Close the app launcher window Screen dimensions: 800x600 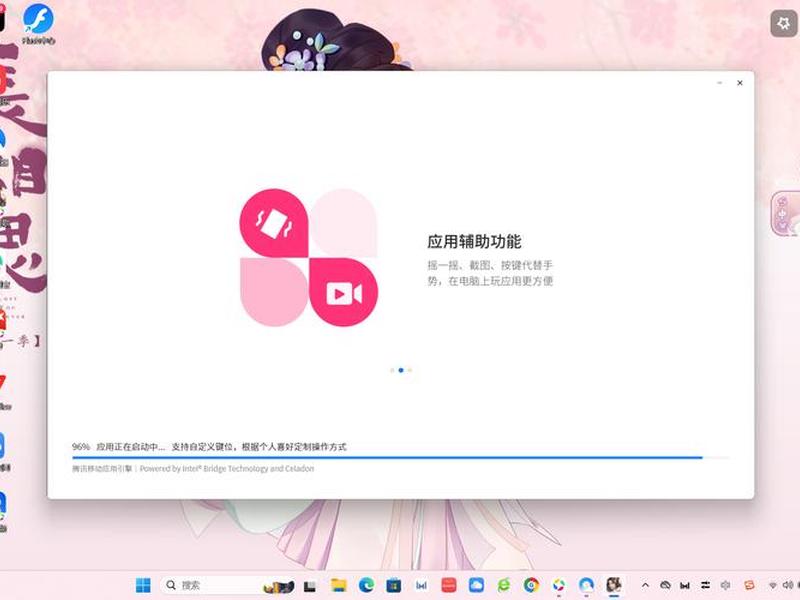click(x=739, y=83)
